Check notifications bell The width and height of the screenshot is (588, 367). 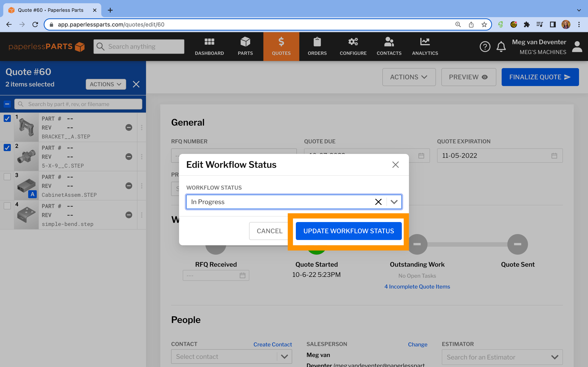(501, 47)
